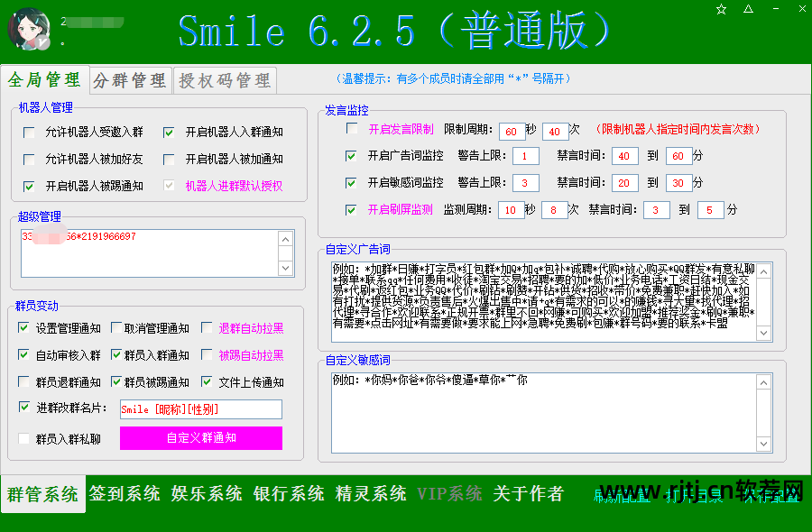Edit 刷屏 禁言时间 maximum field 5
Image resolution: width=812 pixels, height=532 pixels.
pyautogui.click(x=710, y=209)
